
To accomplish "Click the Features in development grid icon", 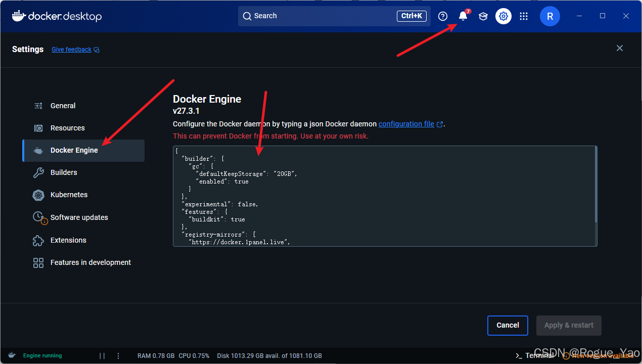I will click(x=38, y=262).
